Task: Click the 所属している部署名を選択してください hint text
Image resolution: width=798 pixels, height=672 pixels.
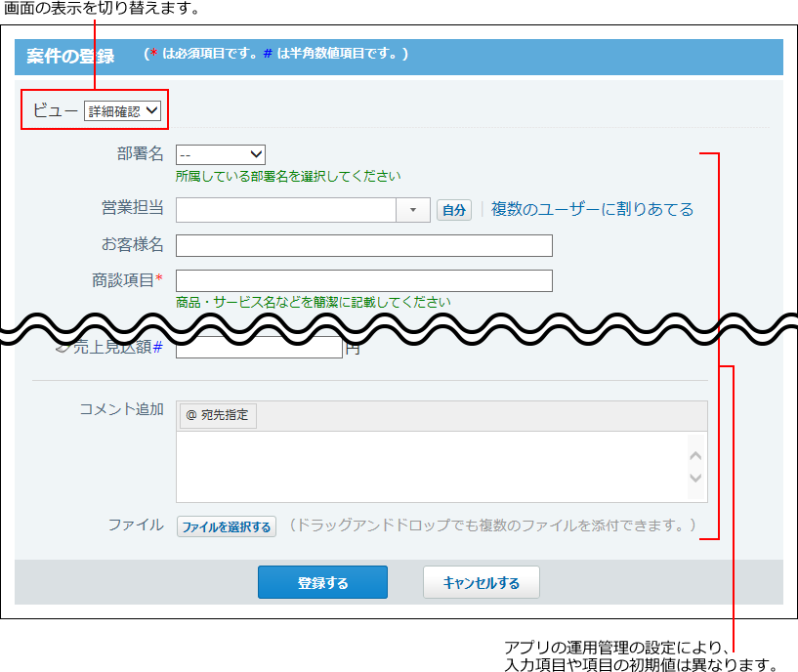Action: coord(288,176)
